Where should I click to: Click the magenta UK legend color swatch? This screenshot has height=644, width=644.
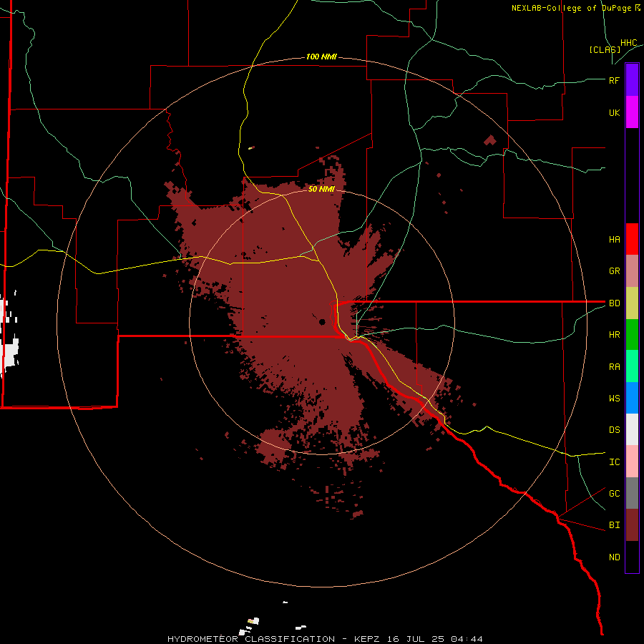632,112
